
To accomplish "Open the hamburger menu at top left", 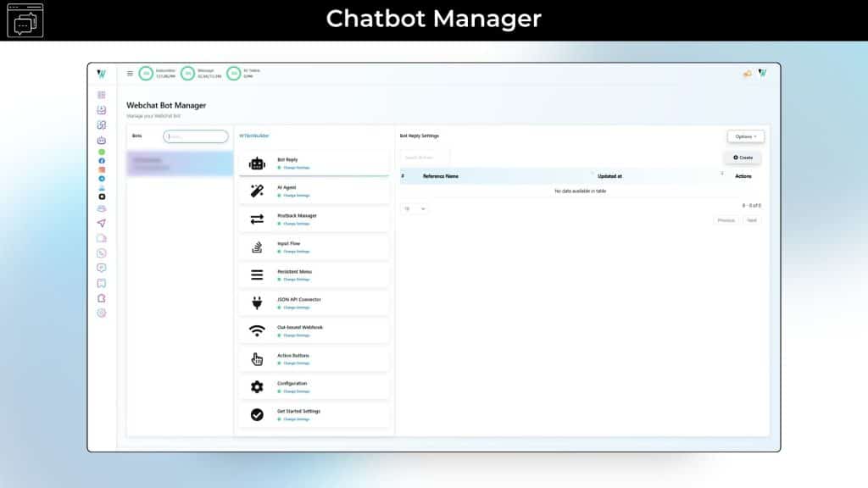I will click(129, 73).
